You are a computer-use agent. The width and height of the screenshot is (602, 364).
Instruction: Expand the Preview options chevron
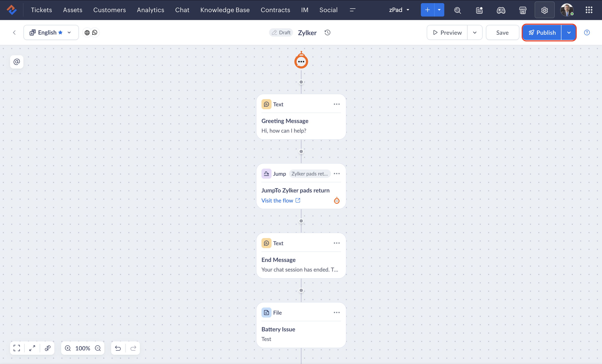click(474, 32)
